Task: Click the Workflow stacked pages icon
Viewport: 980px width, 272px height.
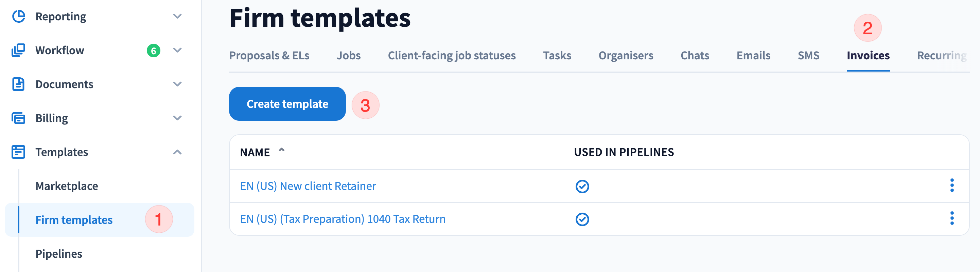Action: 18,50
